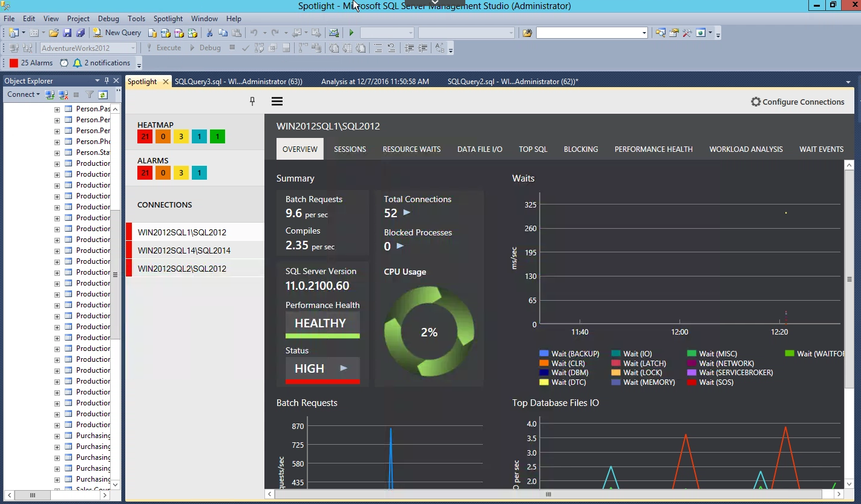
Task: Open the New Project dropdown arrow
Action: 23,33
